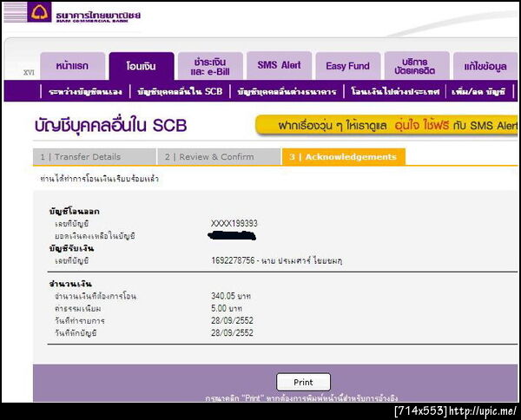The image size is (521, 420).
Task: Click the บัญชีโอนออก section label
Action: click(74, 212)
